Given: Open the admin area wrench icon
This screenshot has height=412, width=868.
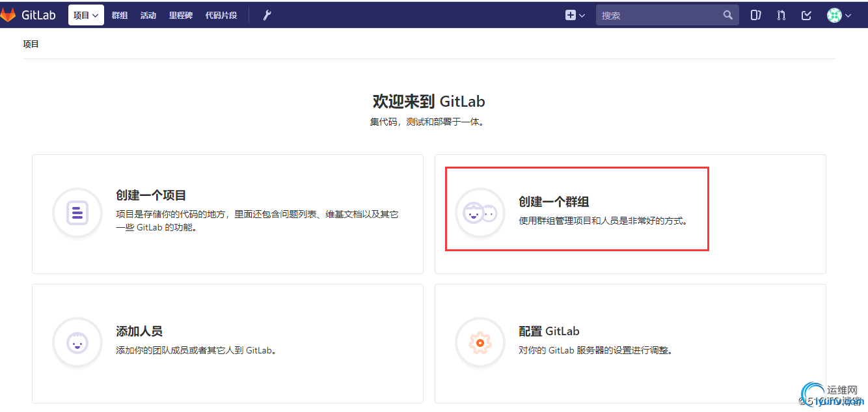Looking at the screenshot, I should pyautogui.click(x=267, y=15).
